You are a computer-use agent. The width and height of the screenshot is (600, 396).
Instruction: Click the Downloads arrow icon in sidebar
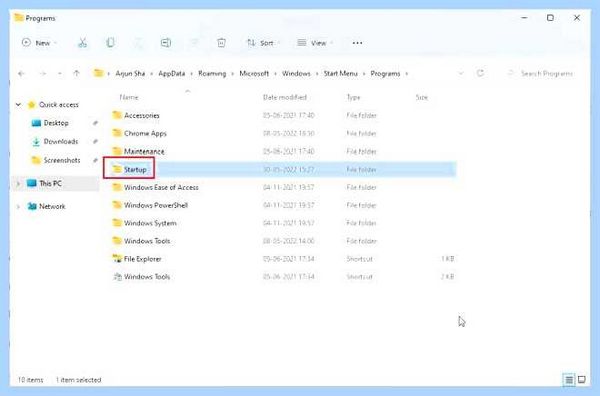point(36,142)
